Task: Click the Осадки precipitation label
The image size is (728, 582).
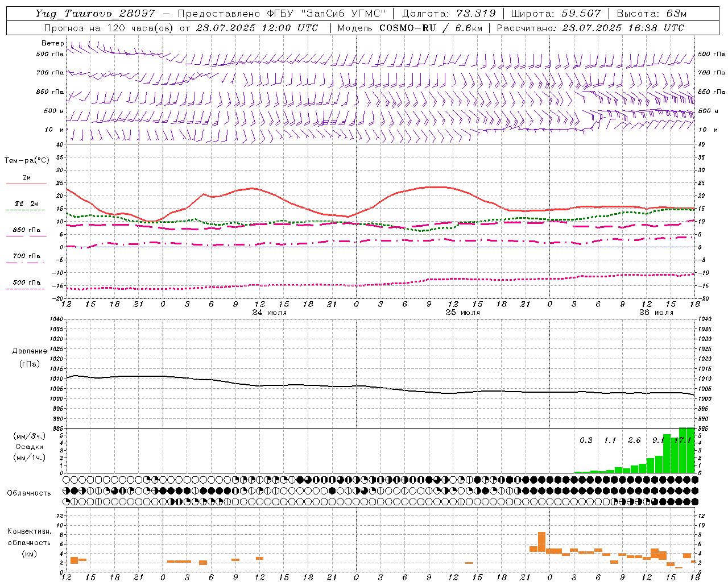Action: 30,447
